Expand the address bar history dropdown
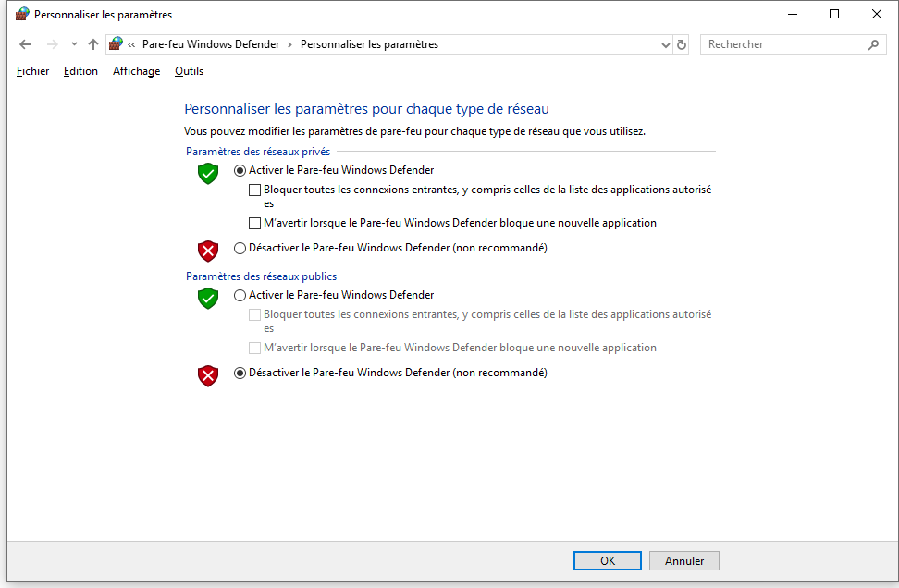 point(665,44)
